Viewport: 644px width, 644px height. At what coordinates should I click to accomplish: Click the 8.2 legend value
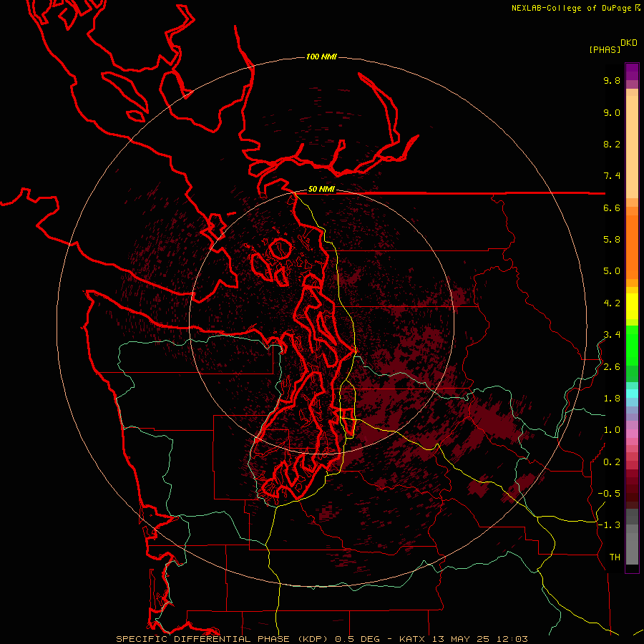click(x=612, y=144)
